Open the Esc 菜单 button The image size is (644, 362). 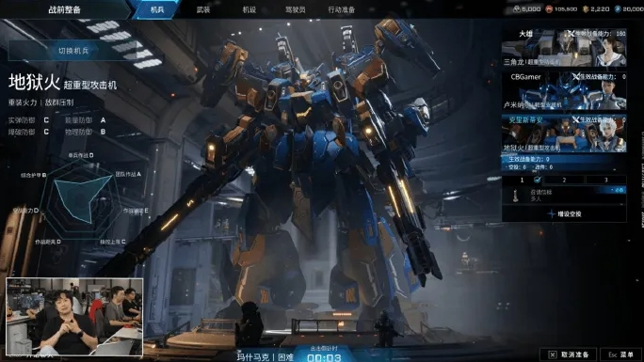(621, 354)
